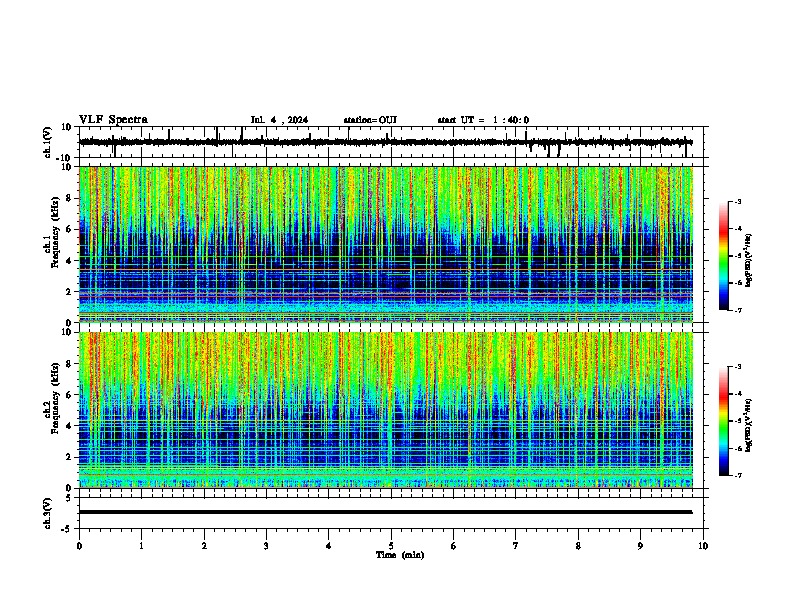Click the "5" tick on ch.3(V) axis
Viewport: 792px width, 612px height.
point(69,498)
